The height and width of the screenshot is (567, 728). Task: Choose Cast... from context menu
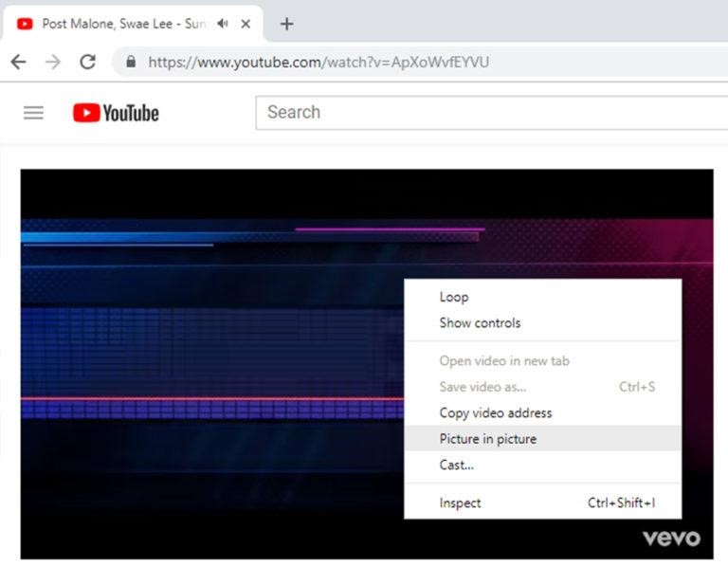[543, 465]
